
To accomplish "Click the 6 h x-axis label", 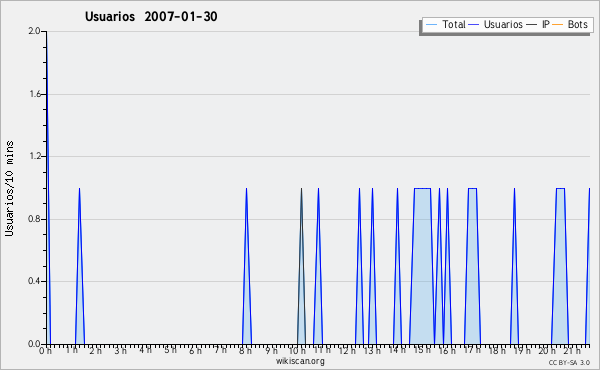I will (196, 350).
